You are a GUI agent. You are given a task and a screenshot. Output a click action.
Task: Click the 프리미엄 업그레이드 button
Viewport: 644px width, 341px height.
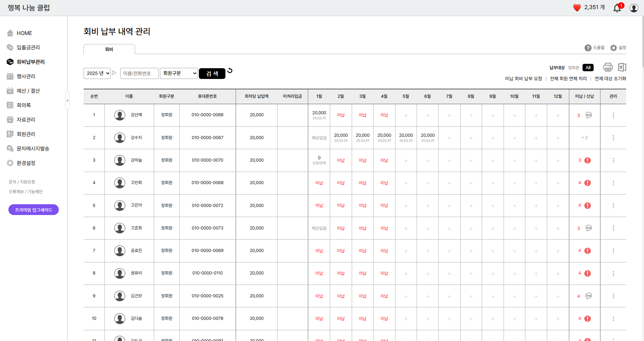coord(34,210)
